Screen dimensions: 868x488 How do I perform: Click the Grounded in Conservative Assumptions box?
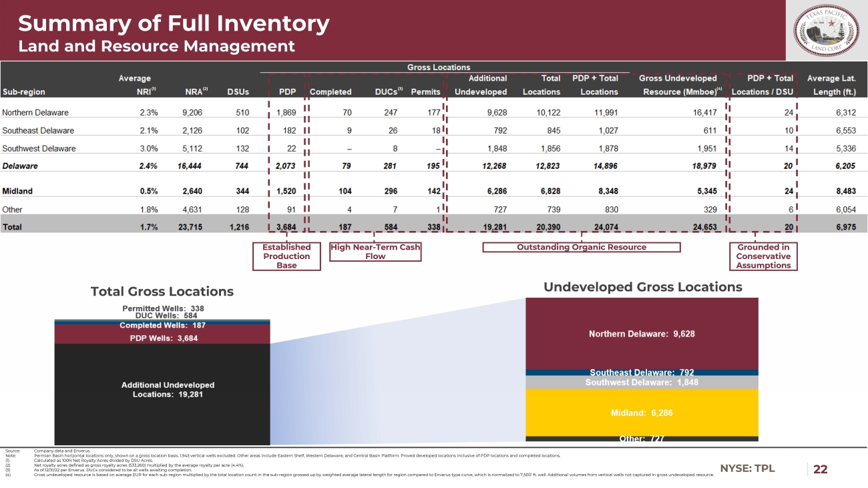click(763, 256)
